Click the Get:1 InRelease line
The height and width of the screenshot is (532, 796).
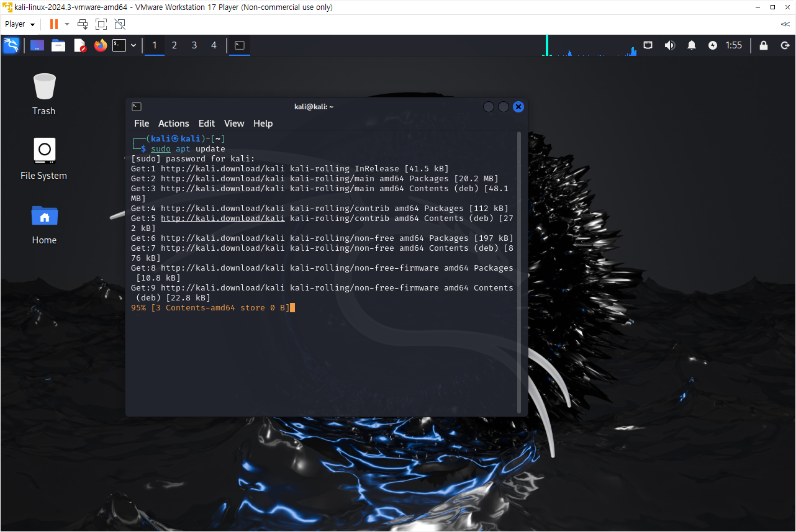click(x=290, y=169)
